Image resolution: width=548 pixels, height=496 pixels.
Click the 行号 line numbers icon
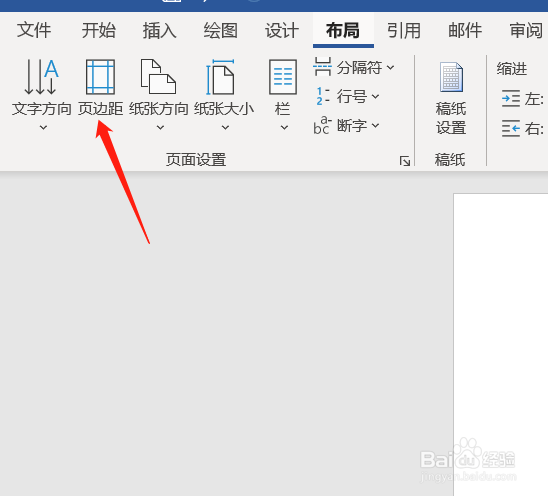point(322,96)
